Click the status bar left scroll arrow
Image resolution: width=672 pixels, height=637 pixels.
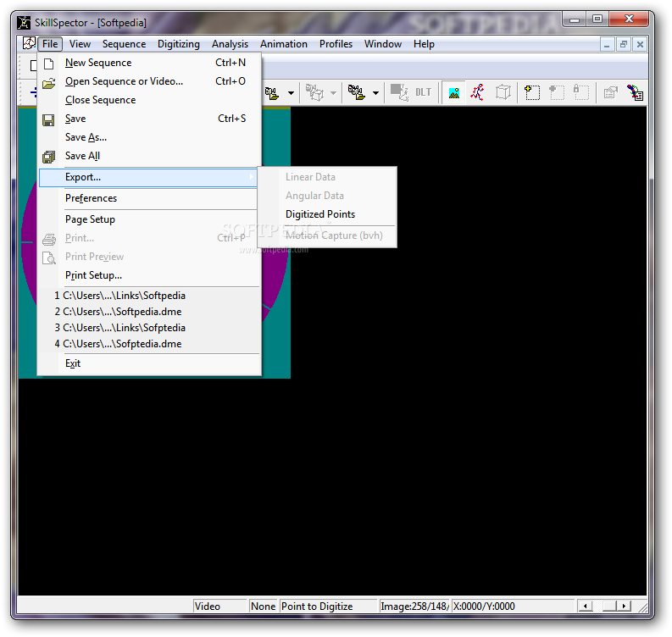pyautogui.click(x=585, y=607)
